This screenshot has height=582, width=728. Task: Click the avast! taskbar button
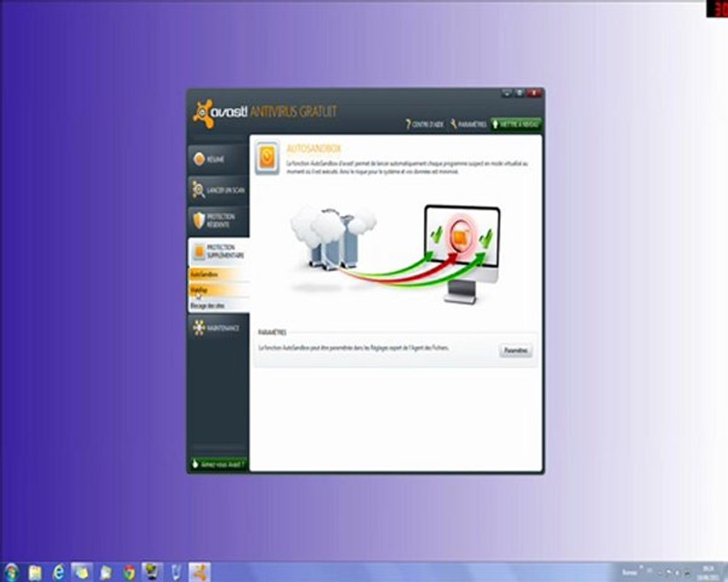pyautogui.click(x=200, y=571)
